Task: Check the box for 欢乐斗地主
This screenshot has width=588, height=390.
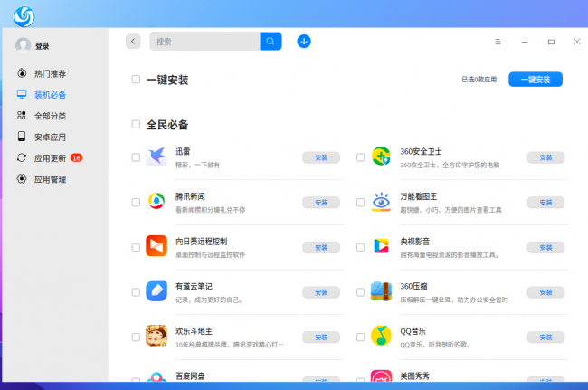Action: click(136, 338)
